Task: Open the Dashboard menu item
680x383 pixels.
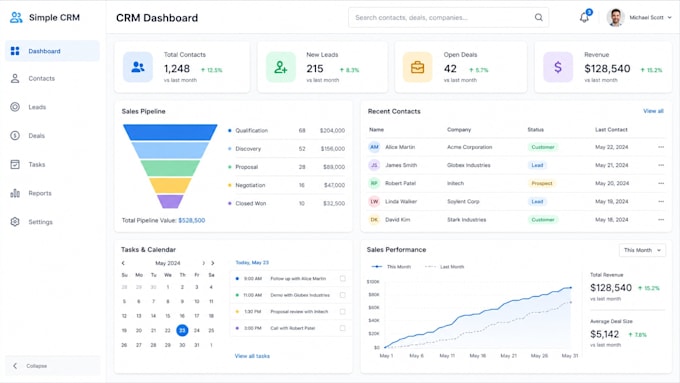Action: (x=52, y=51)
